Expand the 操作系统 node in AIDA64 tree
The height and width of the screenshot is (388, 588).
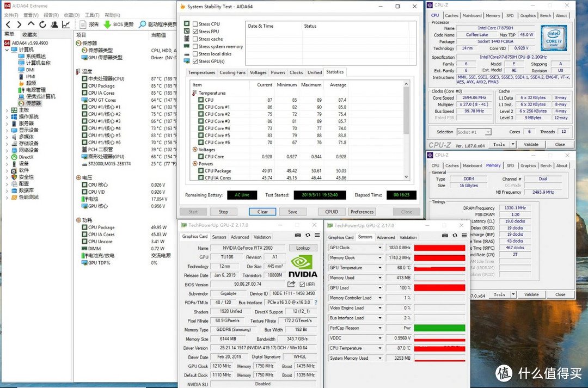click(7, 117)
